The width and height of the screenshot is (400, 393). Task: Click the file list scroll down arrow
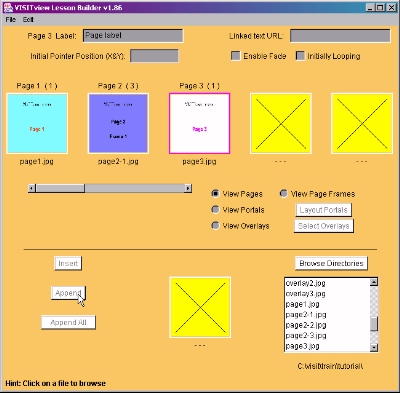pyautogui.click(x=374, y=347)
